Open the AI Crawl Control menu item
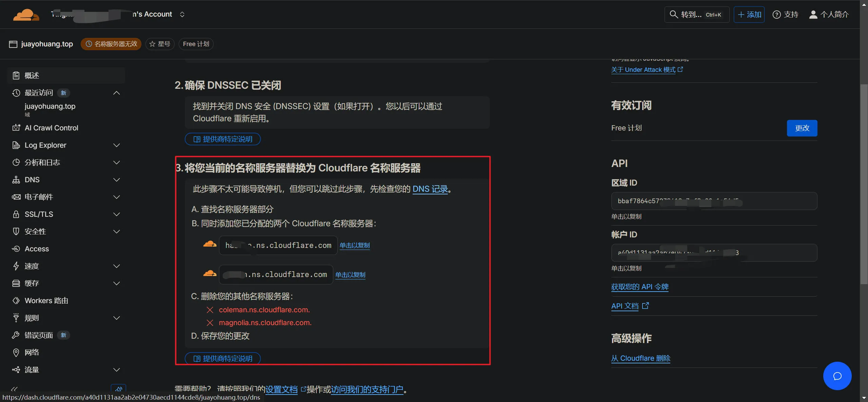The width and height of the screenshot is (868, 402). click(x=51, y=128)
